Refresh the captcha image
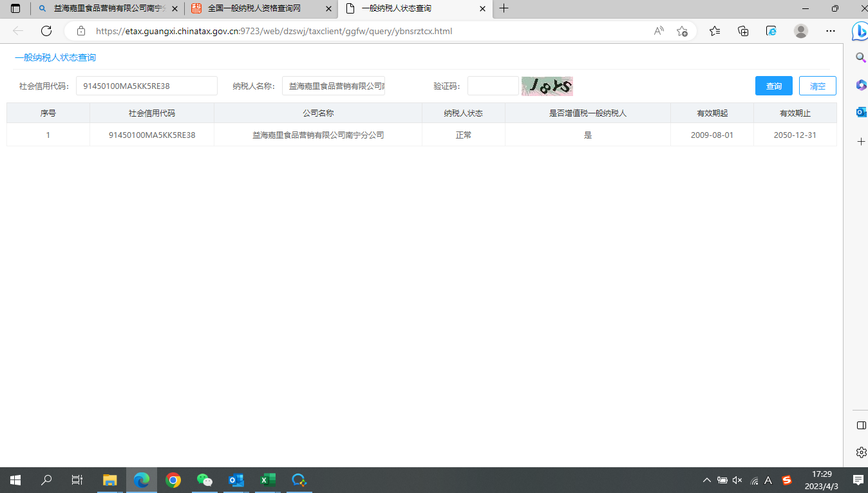Screen dimensions: 868x493 (547, 86)
